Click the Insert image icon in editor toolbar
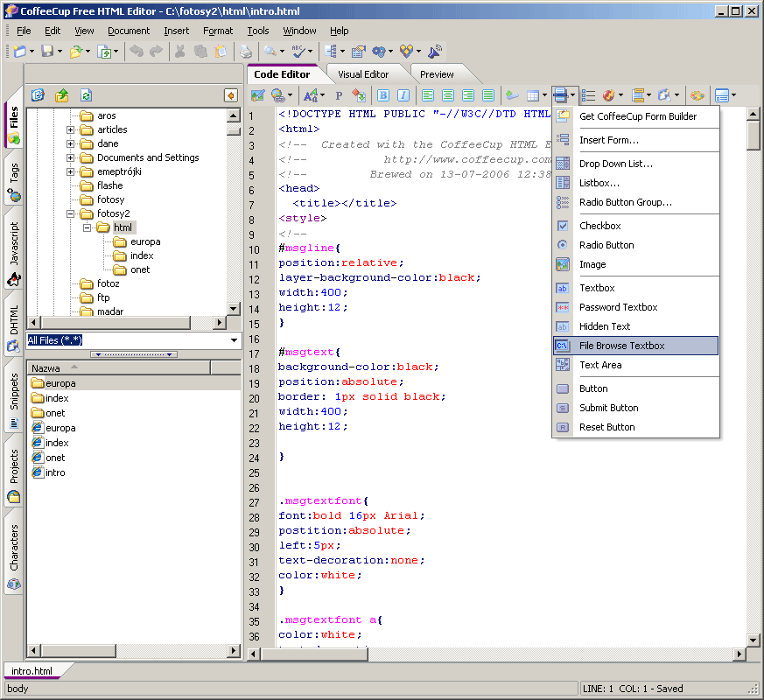The image size is (764, 700). pos(258,95)
